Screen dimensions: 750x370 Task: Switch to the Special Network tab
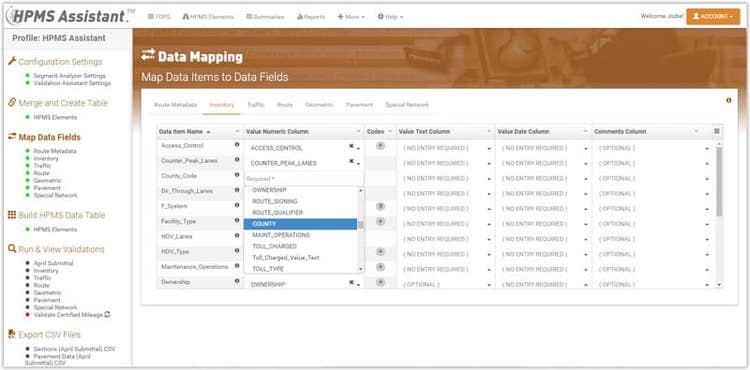pos(407,105)
